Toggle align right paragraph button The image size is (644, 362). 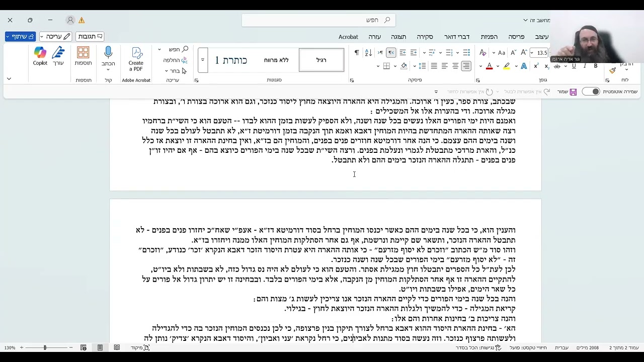coord(466,66)
